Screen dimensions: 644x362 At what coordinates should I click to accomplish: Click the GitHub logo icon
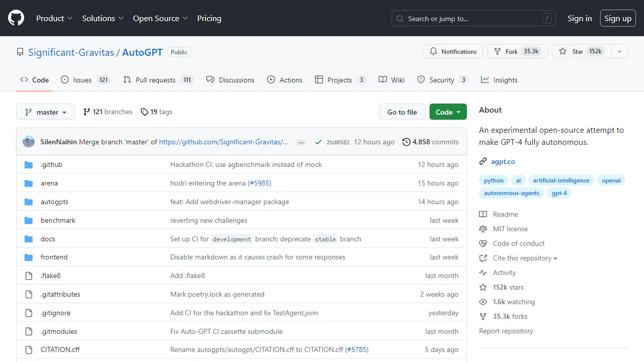tap(16, 18)
